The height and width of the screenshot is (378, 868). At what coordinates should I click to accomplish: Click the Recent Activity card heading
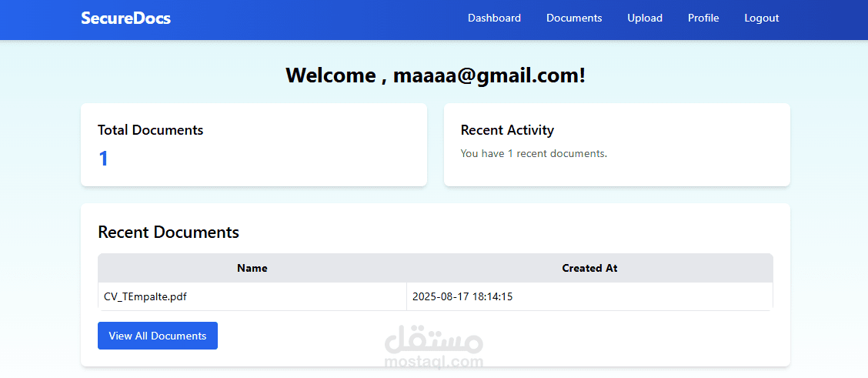507,130
